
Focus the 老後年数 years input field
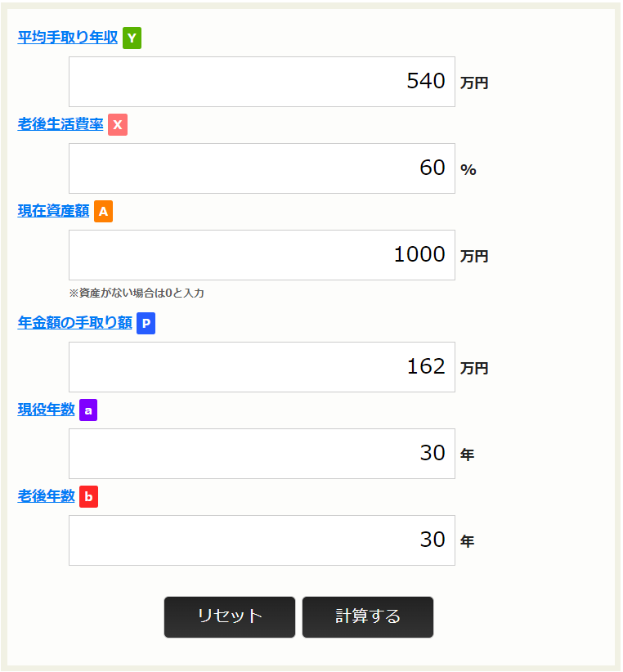coord(262,540)
